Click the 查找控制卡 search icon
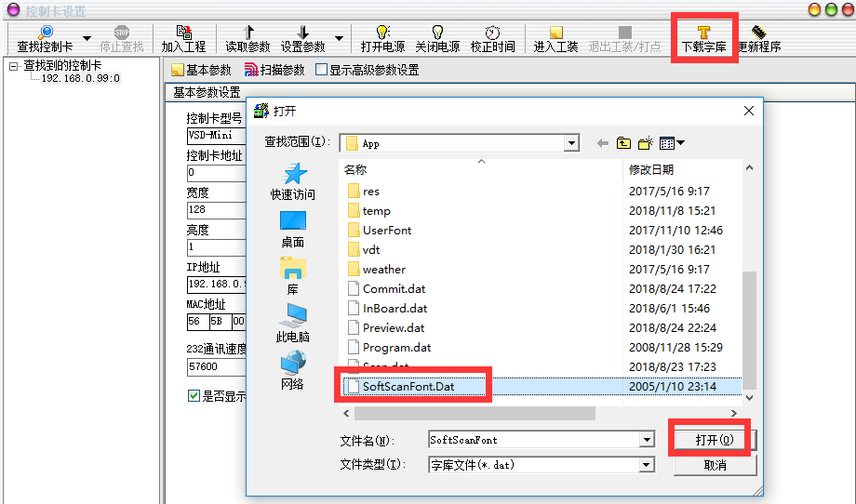The width and height of the screenshot is (856, 504). 46,33
